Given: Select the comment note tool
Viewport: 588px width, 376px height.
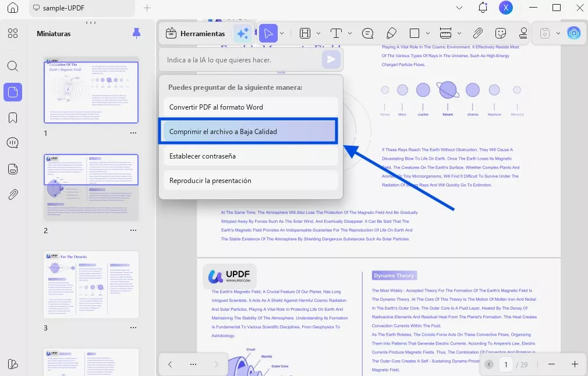Looking at the screenshot, I should (x=367, y=33).
